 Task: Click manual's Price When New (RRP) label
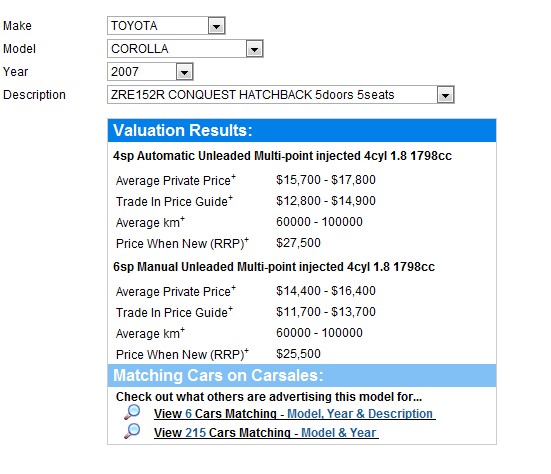coord(182,354)
